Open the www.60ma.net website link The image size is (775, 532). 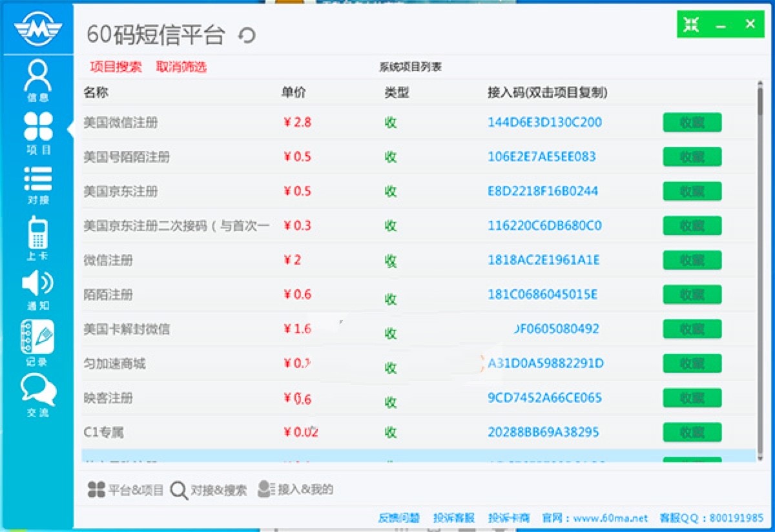point(610,518)
